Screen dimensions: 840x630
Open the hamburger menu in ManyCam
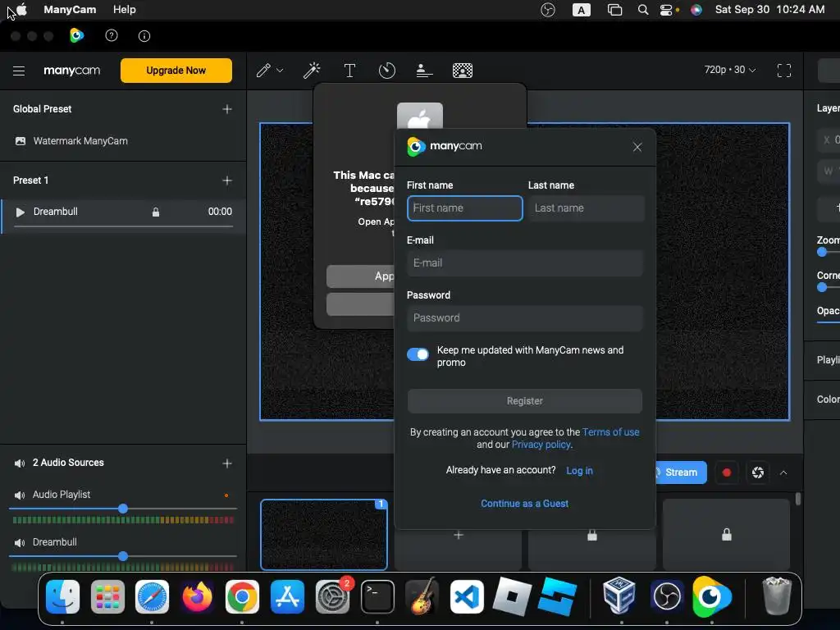pos(19,71)
